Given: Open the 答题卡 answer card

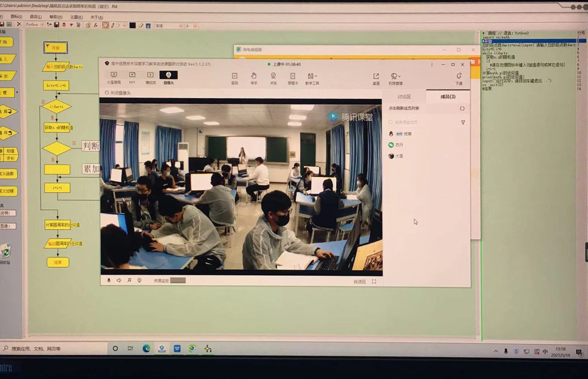Looking at the screenshot, I should click(293, 77).
